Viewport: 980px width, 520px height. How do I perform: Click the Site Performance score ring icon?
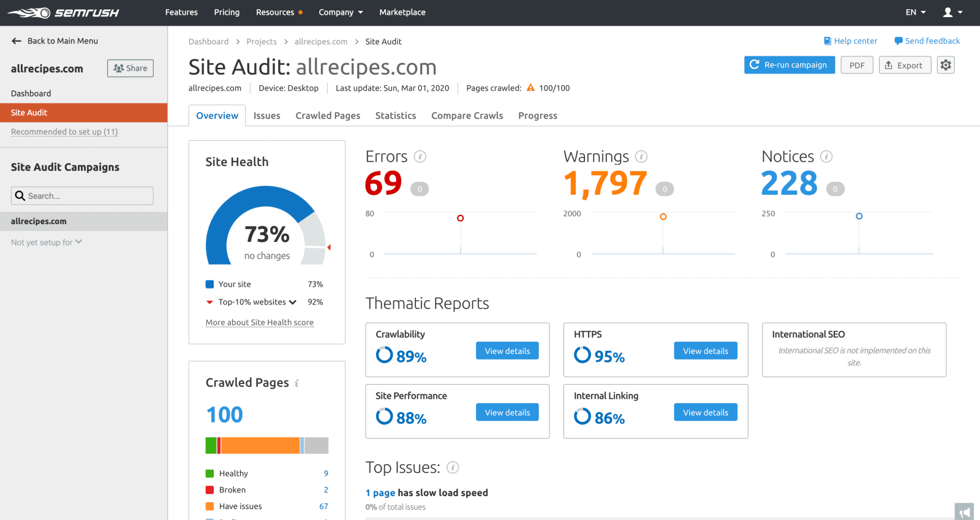(x=384, y=416)
